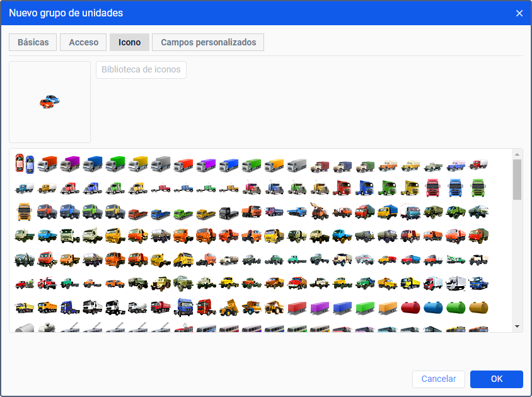The height and width of the screenshot is (397, 532).
Task: Choose the orange front-facing truck icon
Action: 25,212
